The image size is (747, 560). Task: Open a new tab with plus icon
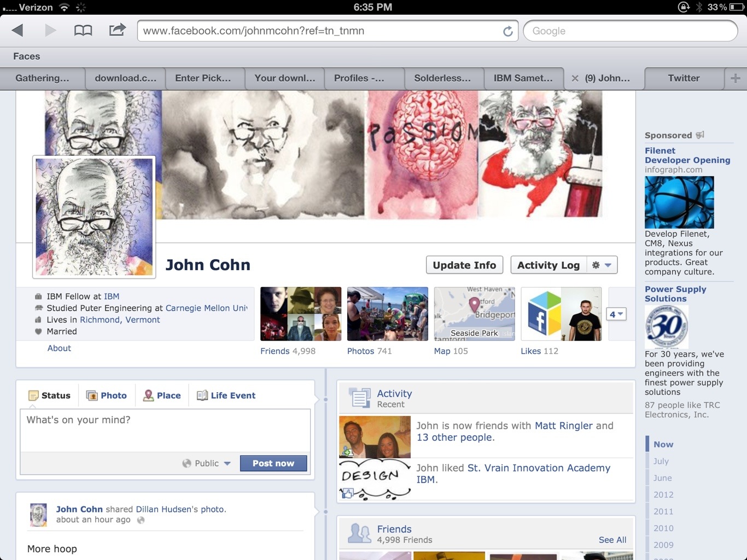pyautogui.click(x=735, y=78)
